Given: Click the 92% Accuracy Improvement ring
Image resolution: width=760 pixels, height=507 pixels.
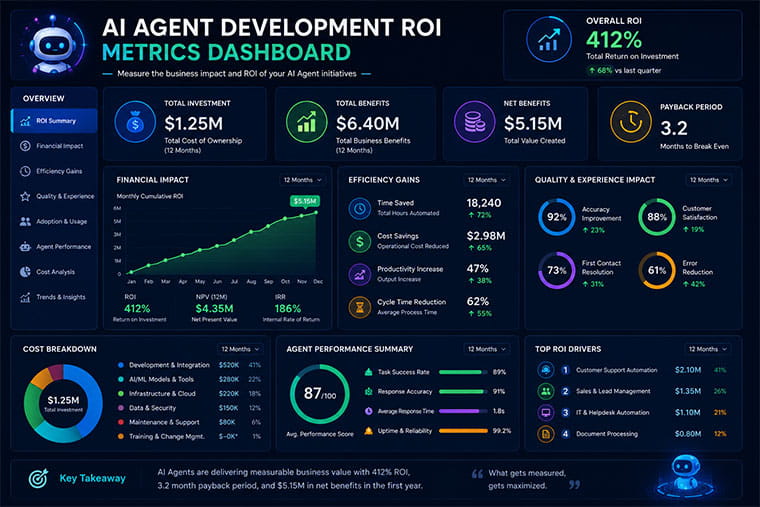Looking at the screenshot, I should pyautogui.click(x=557, y=217).
